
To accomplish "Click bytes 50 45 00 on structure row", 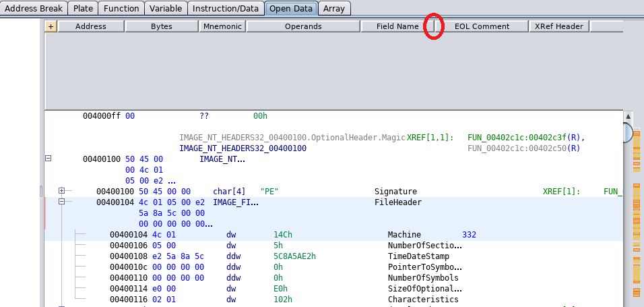I will 143,159.
